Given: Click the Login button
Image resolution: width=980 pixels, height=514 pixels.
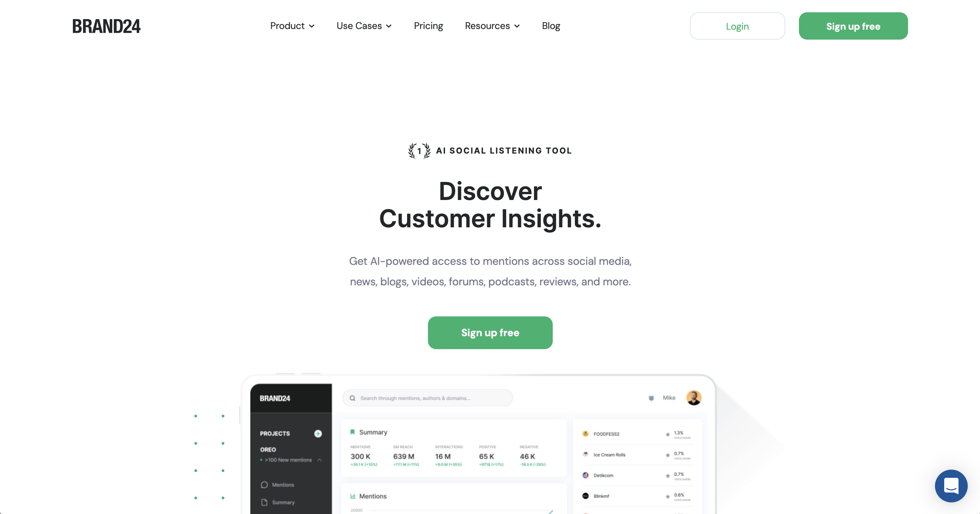Looking at the screenshot, I should (737, 25).
